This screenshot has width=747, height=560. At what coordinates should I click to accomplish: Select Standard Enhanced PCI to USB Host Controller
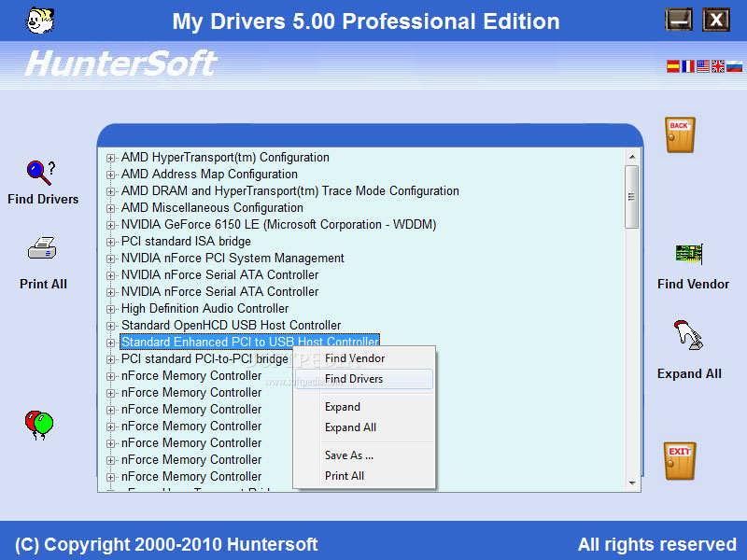[x=249, y=342]
